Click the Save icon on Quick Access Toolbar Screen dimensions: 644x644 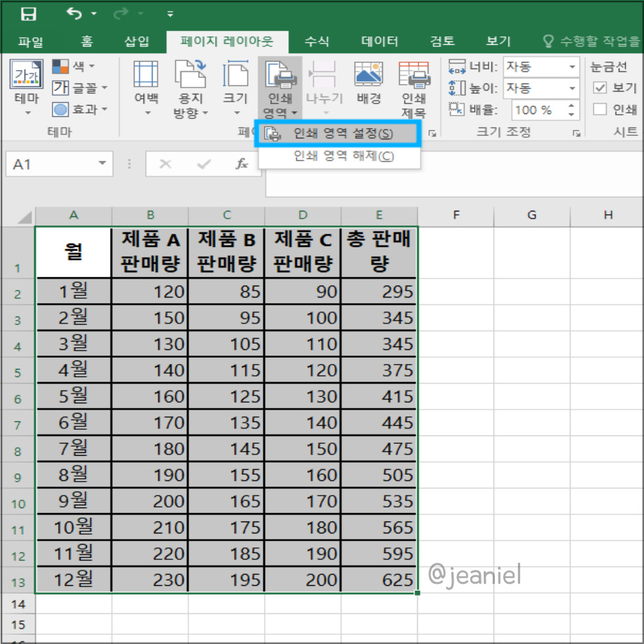click(x=28, y=13)
